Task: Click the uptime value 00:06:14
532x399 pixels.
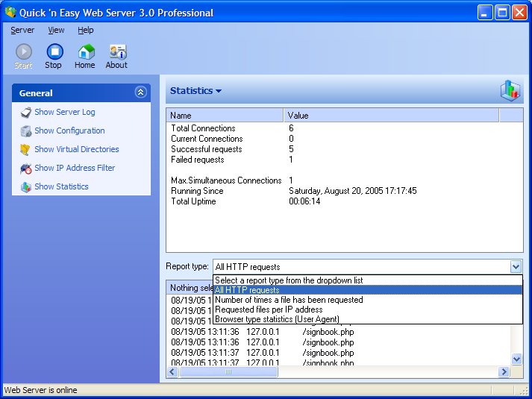Action: click(304, 201)
